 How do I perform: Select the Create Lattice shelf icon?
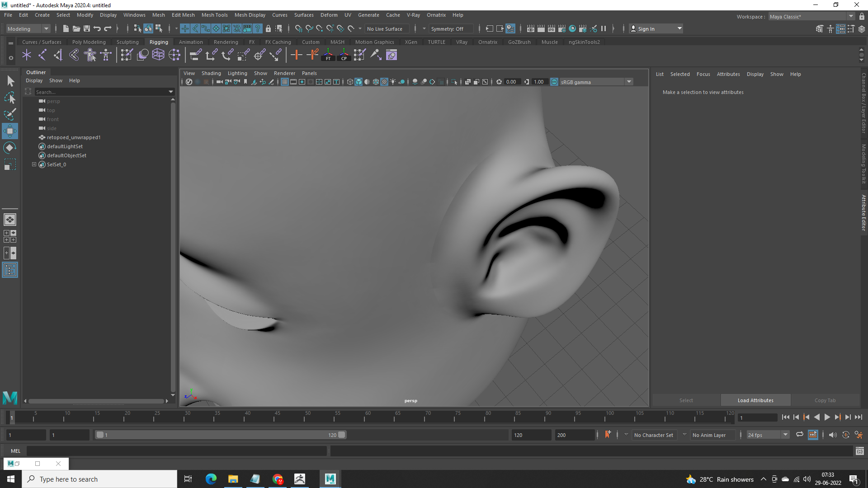click(158, 55)
